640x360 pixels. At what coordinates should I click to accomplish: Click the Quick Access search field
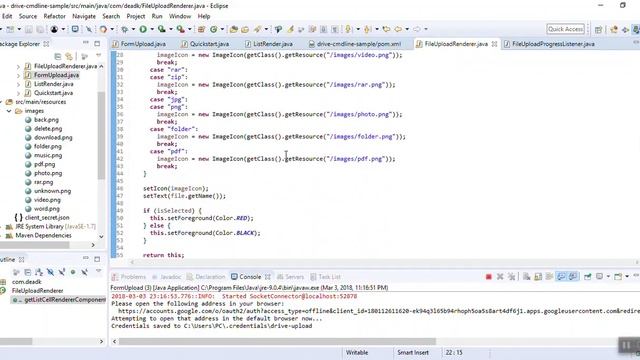[x=565, y=29]
